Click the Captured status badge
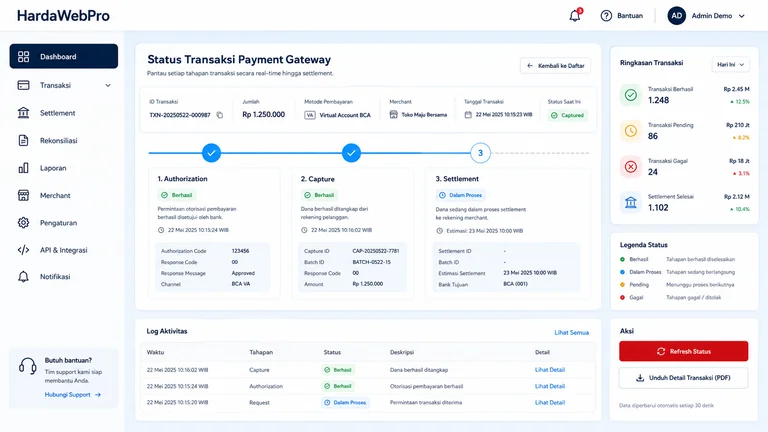This screenshot has height=432, width=768. coord(567,115)
